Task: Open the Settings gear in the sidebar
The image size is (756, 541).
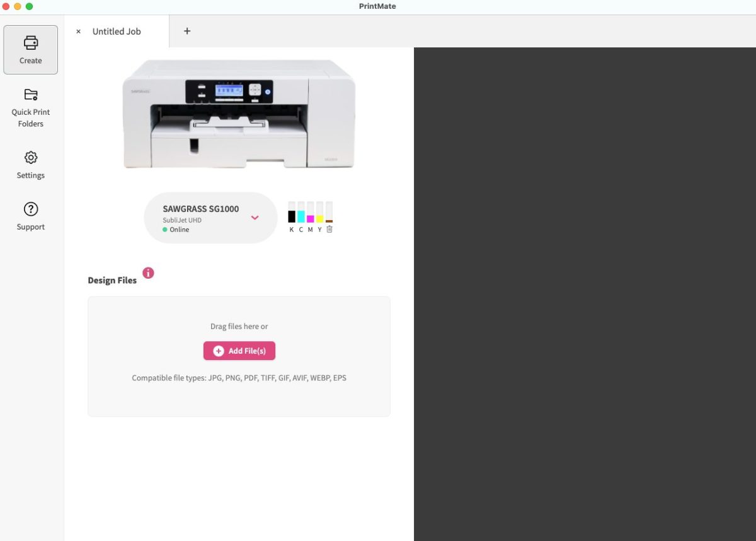Action: (31, 165)
